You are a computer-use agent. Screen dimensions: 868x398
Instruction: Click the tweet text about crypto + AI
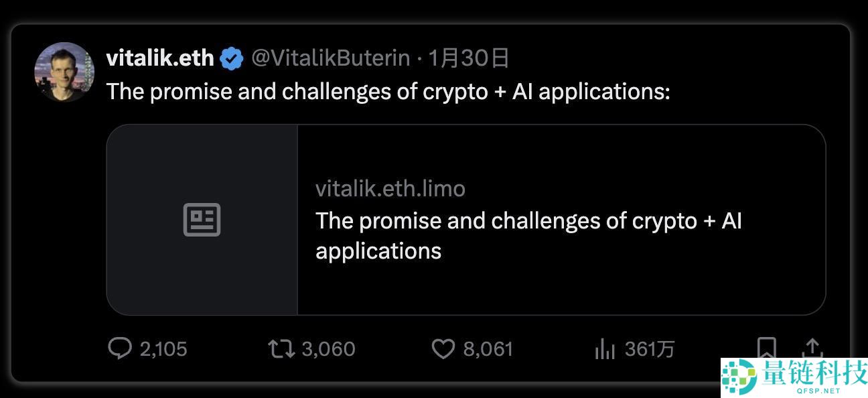(x=388, y=91)
